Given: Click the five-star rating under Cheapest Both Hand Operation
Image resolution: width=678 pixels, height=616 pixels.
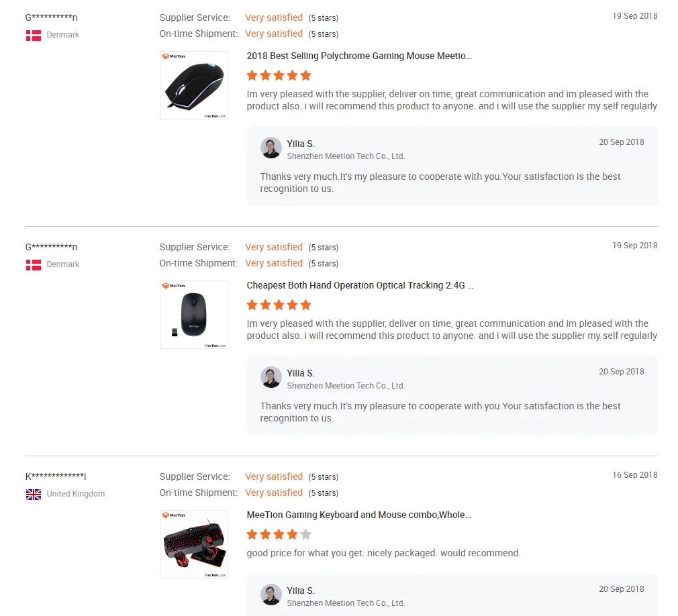Looking at the screenshot, I should [x=279, y=305].
